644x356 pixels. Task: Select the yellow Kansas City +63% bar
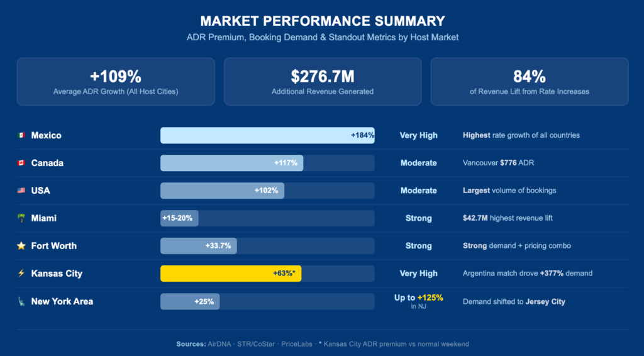(x=231, y=274)
